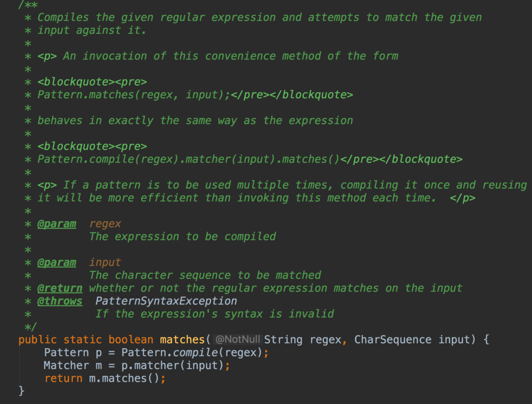Click the String parameter type

click(284, 340)
